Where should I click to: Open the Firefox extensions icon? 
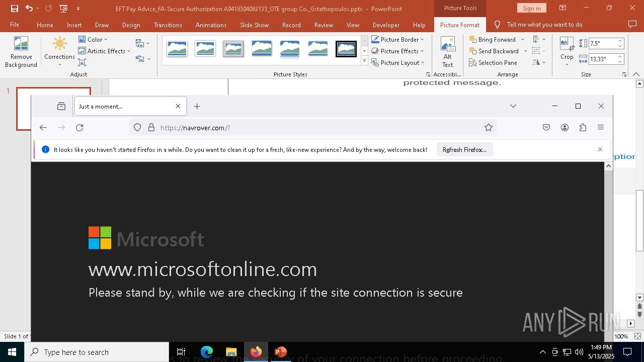coord(583,128)
